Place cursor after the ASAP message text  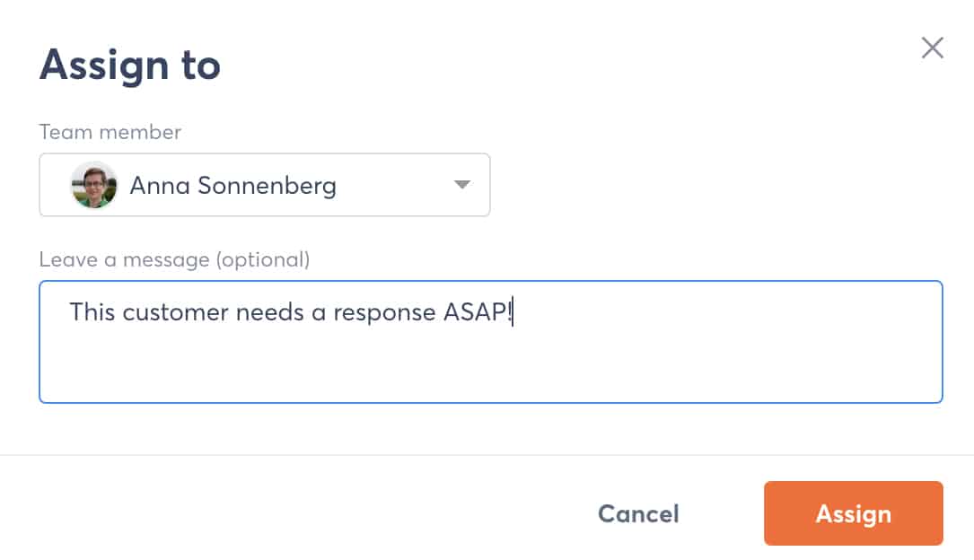pos(512,312)
